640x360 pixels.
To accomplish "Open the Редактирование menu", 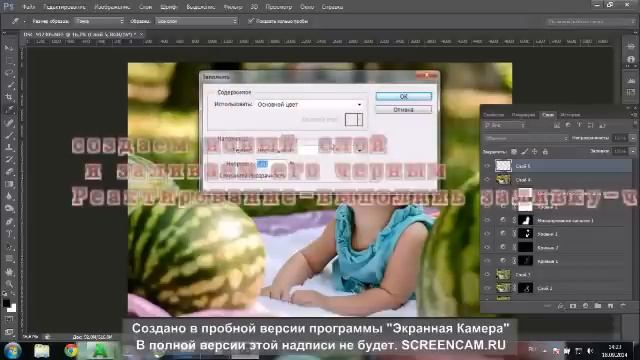I will pyautogui.click(x=64, y=7).
